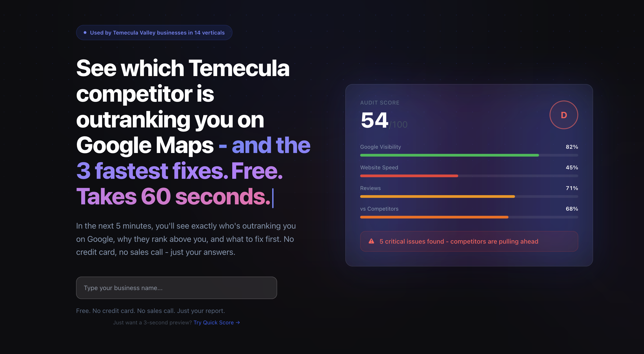
Task: Click the vs Competitors progress bar
Action: click(x=434, y=217)
